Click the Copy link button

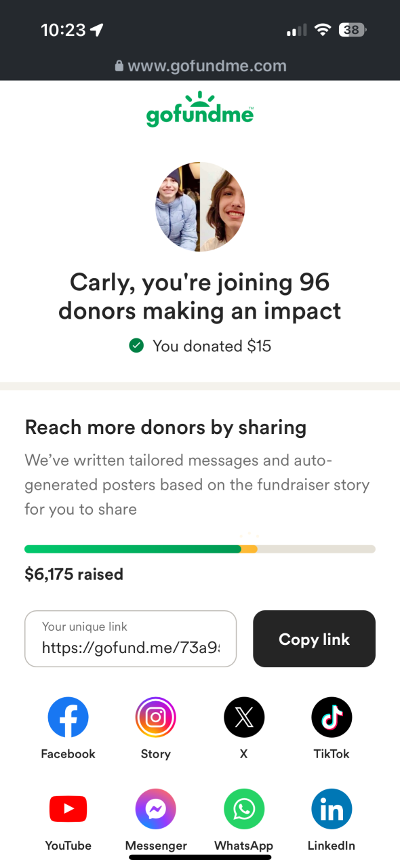(314, 639)
